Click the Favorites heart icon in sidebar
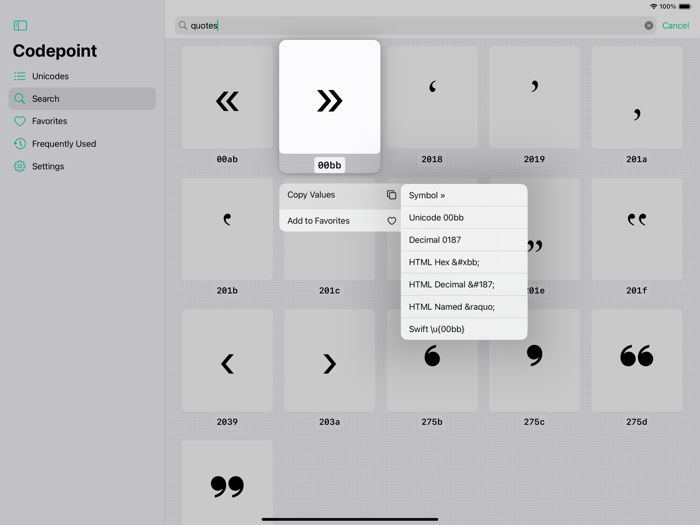700x525 pixels. 20,121
